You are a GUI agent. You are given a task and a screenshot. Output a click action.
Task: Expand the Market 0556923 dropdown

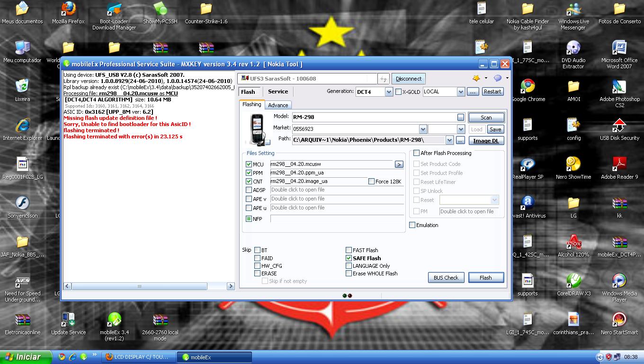click(x=423, y=129)
